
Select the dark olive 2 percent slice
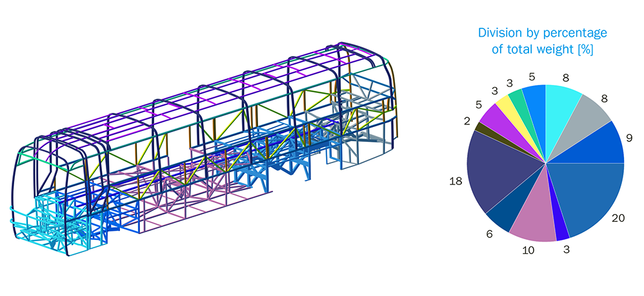coord(488,132)
